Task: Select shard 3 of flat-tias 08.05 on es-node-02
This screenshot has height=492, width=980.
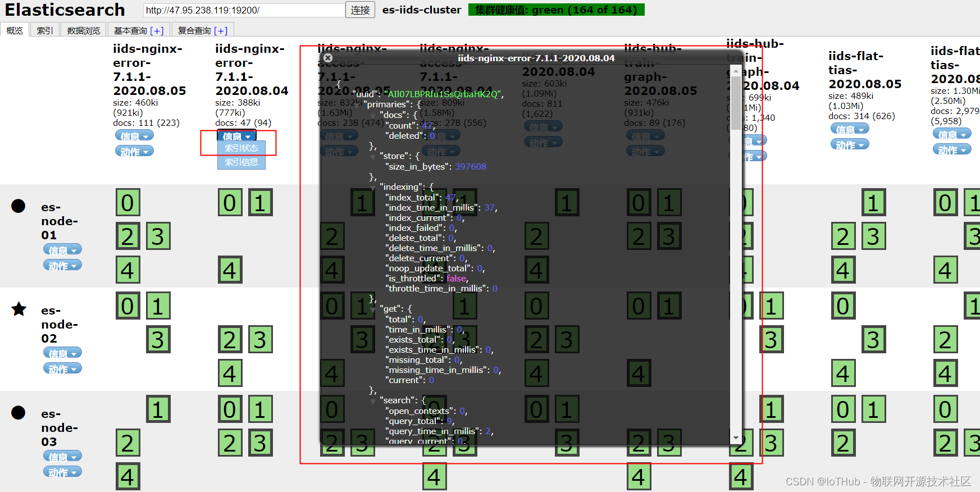Action: [873, 340]
